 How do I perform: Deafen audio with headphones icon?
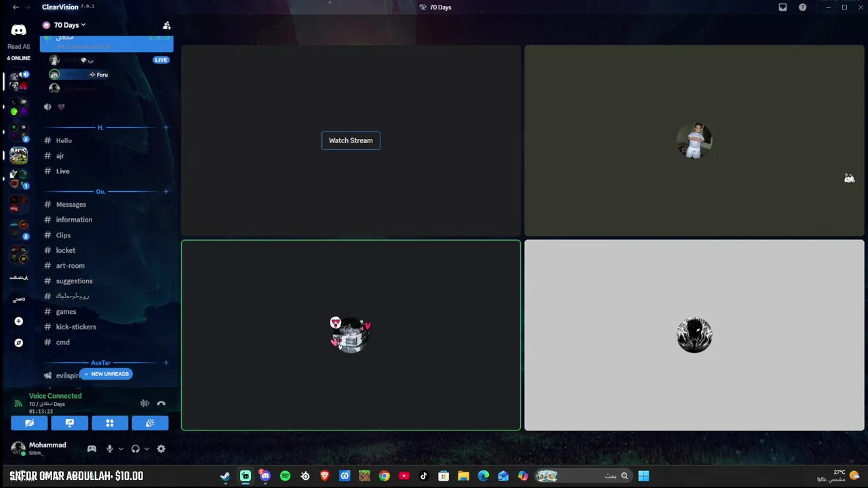136,449
